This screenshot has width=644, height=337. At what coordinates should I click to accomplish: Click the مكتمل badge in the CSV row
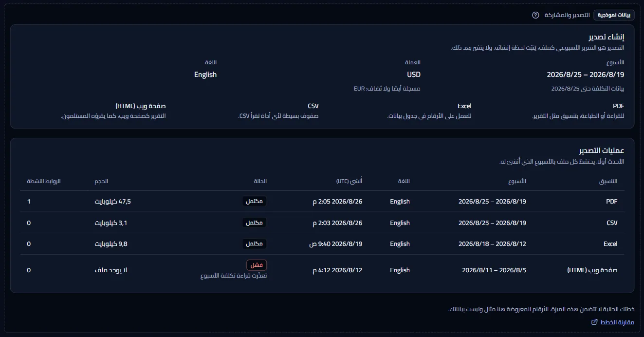[x=255, y=223]
